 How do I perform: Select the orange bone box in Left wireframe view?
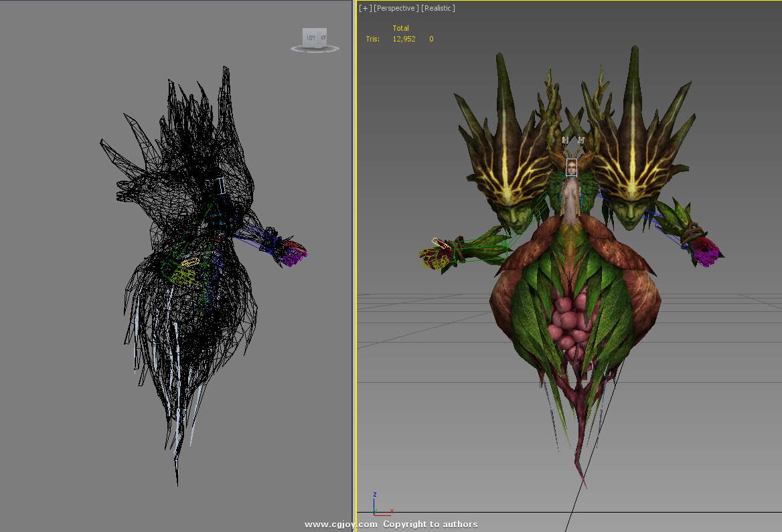pos(190,262)
